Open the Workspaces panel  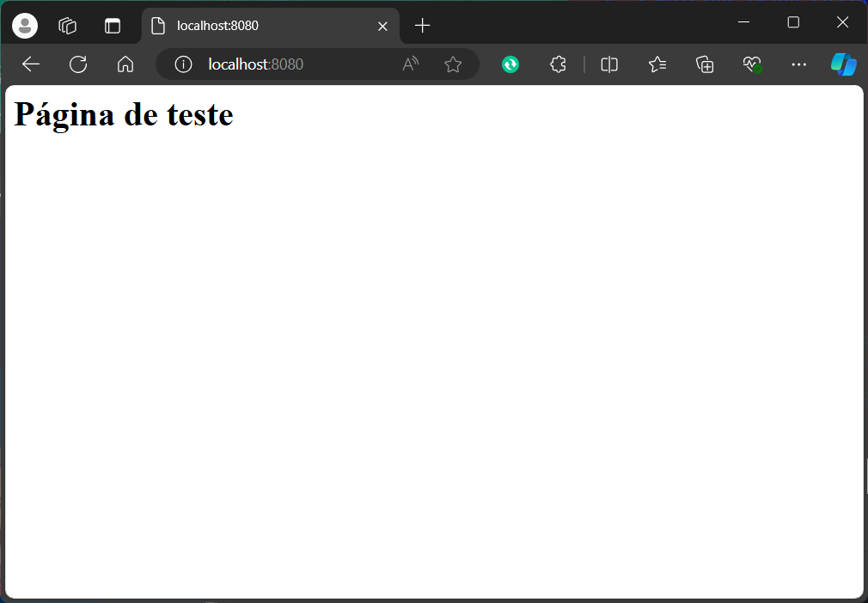click(x=68, y=26)
